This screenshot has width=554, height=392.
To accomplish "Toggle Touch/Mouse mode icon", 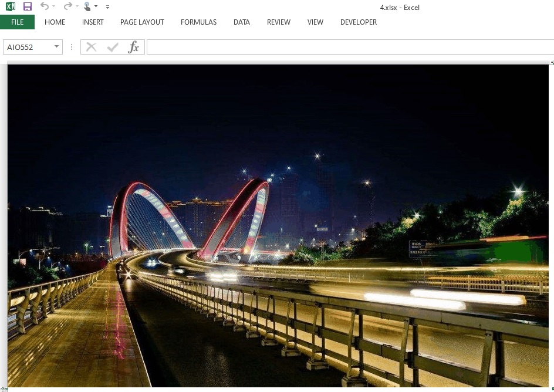I will [x=87, y=7].
